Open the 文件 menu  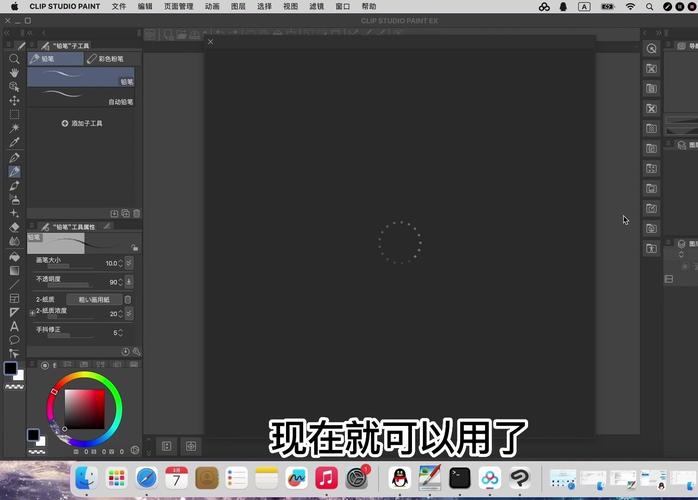pyautogui.click(x=118, y=6)
